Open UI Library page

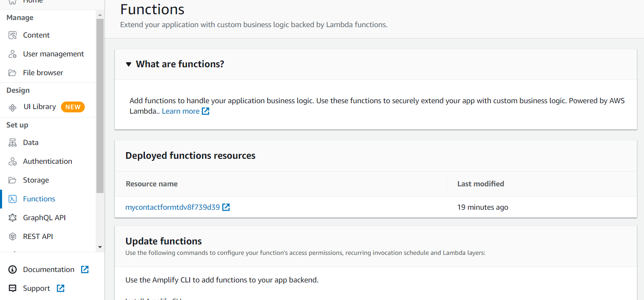point(40,107)
